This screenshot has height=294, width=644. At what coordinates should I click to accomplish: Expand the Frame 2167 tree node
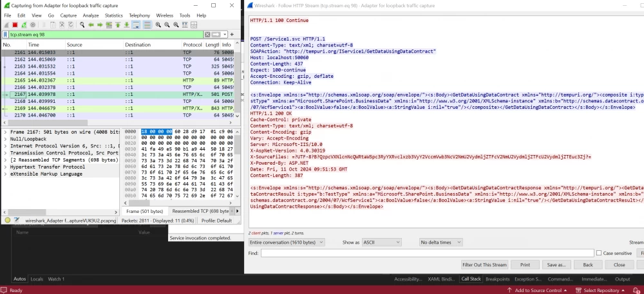5,132
